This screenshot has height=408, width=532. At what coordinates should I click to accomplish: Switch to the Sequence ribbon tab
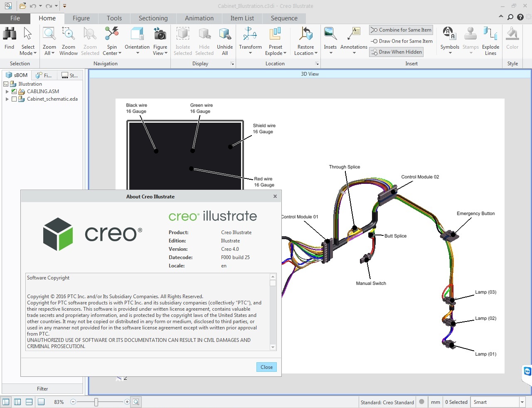[284, 18]
